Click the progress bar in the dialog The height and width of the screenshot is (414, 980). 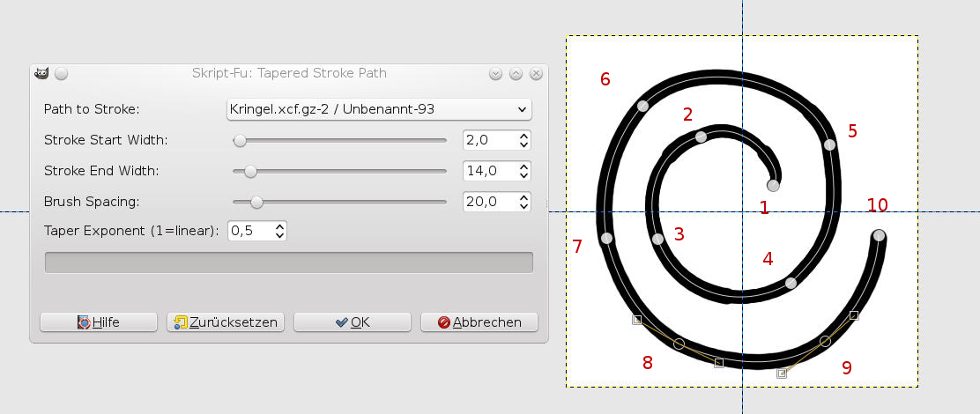coord(289,262)
